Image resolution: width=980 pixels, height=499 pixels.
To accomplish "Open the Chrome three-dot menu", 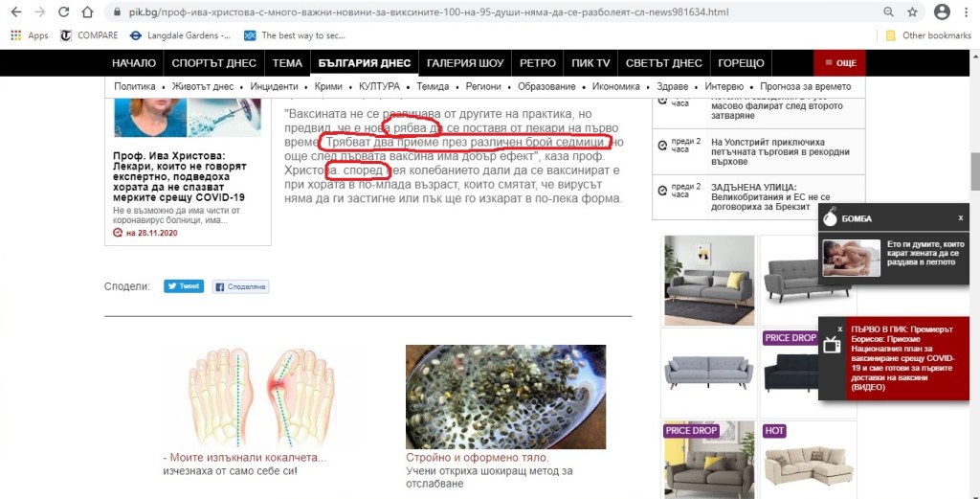I will click(968, 12).
